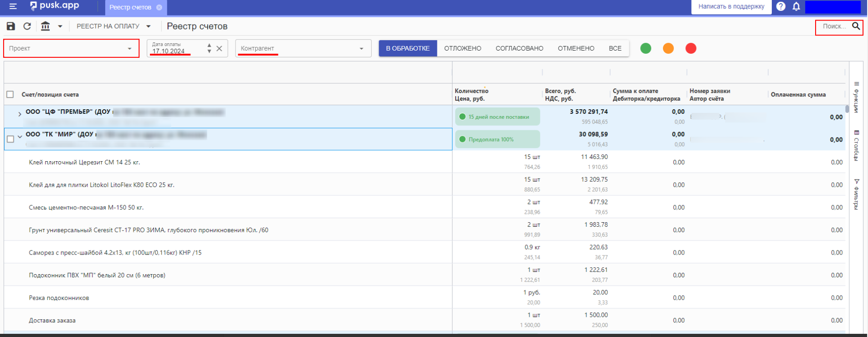Select the Отменено filter tab
868x337 pixels.
(576, 48)
